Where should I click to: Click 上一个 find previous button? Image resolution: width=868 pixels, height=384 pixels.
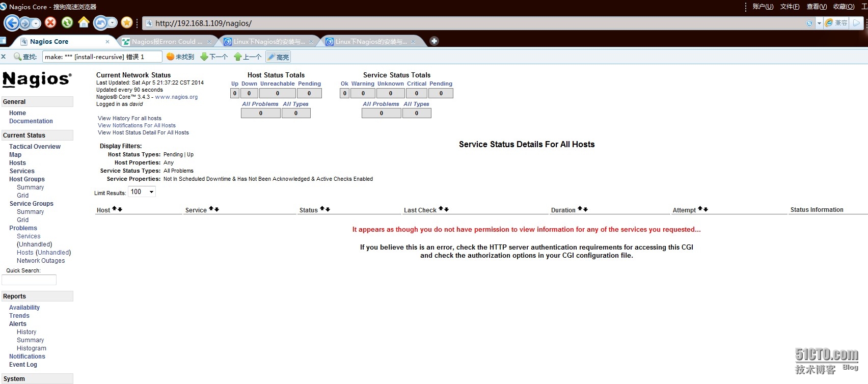(x=248, y=57)
